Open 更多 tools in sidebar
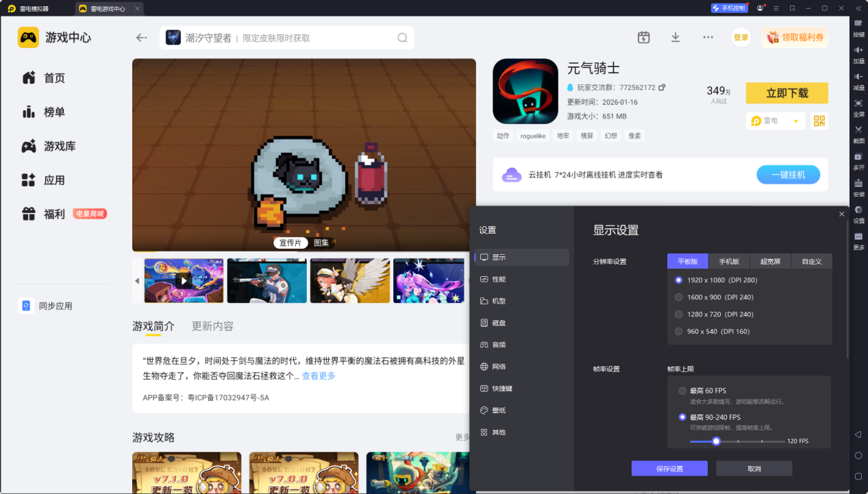The image size is (868, 494). (x=858, y=240)
